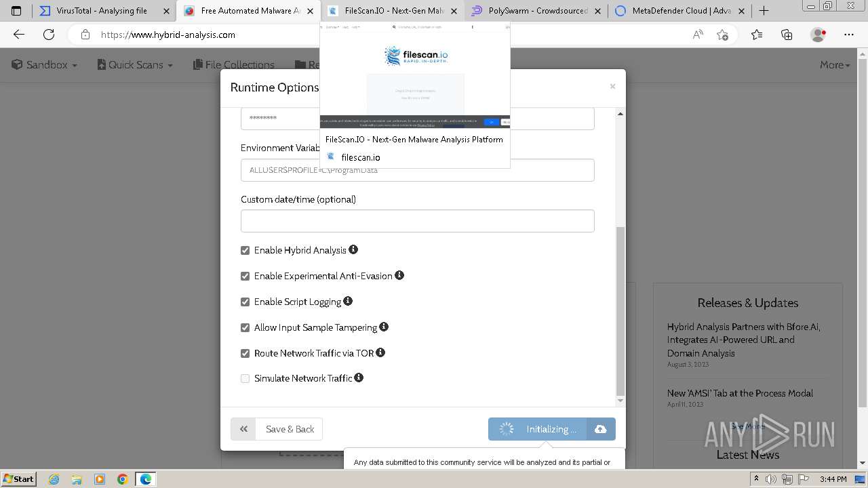Open a new browser tab
Image resolution: width=868 pixels, height=488 pixels.
[x=764, y=11]
